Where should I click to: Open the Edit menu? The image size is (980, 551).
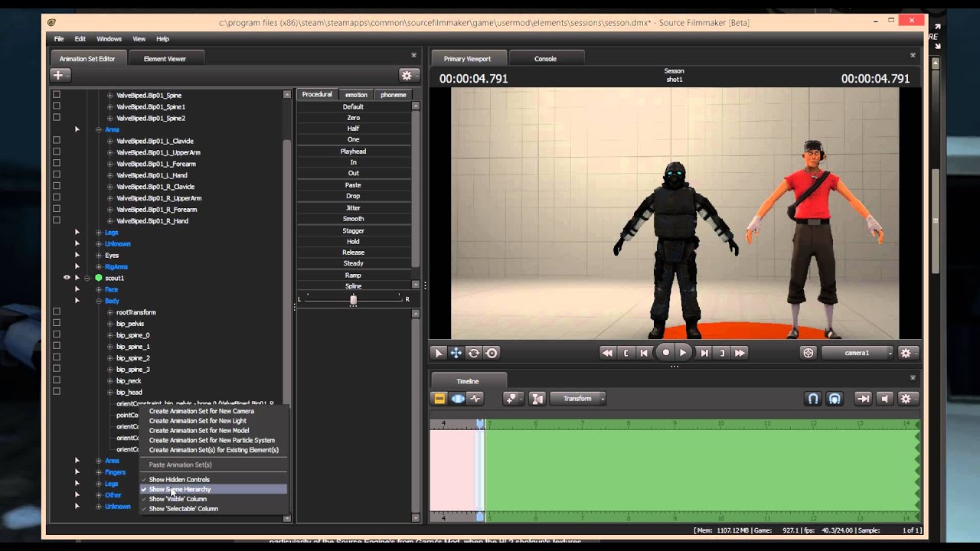[80, 39]
